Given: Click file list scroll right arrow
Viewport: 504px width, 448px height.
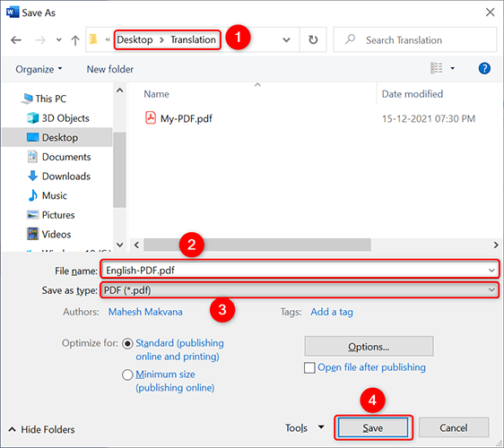Looking at the screenshot, I should tap(496, 245).
